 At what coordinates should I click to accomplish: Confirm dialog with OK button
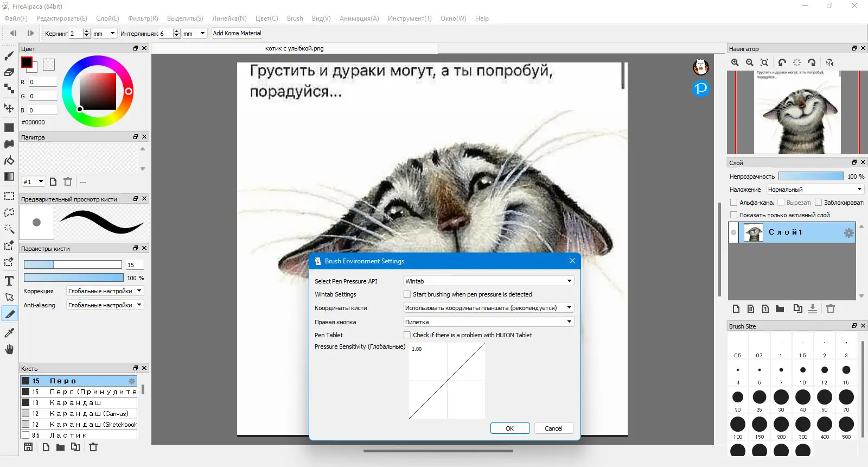[x=510, y=428]
